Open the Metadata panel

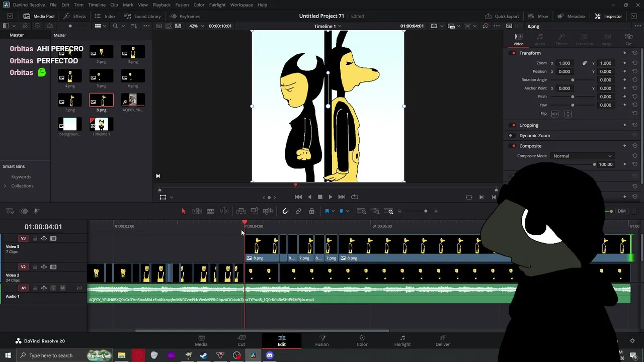[x=571, y=16]
